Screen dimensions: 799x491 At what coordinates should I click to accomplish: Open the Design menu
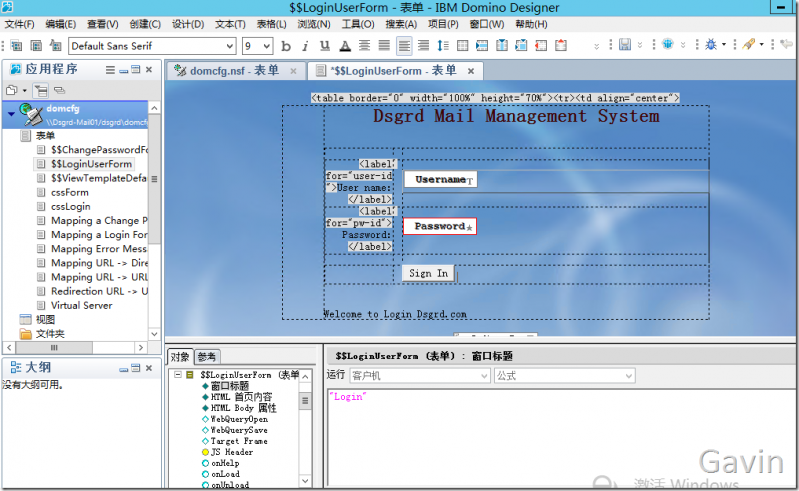click(x=188, y=24)
